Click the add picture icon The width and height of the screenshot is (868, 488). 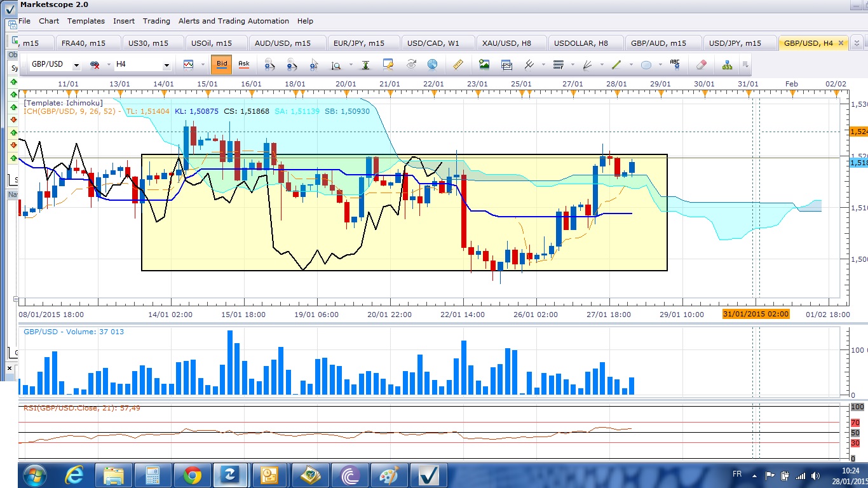484,64
